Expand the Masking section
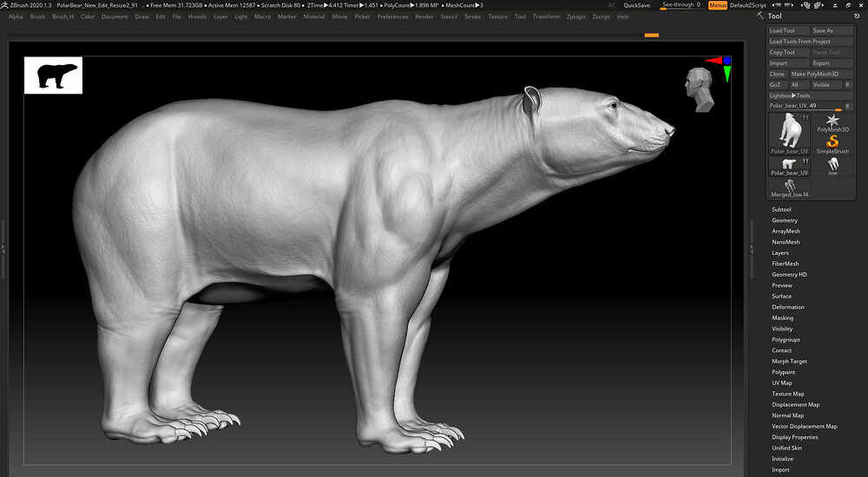This screenshot has height=477, width=868. pyautogui.click(x=783, y=318)
